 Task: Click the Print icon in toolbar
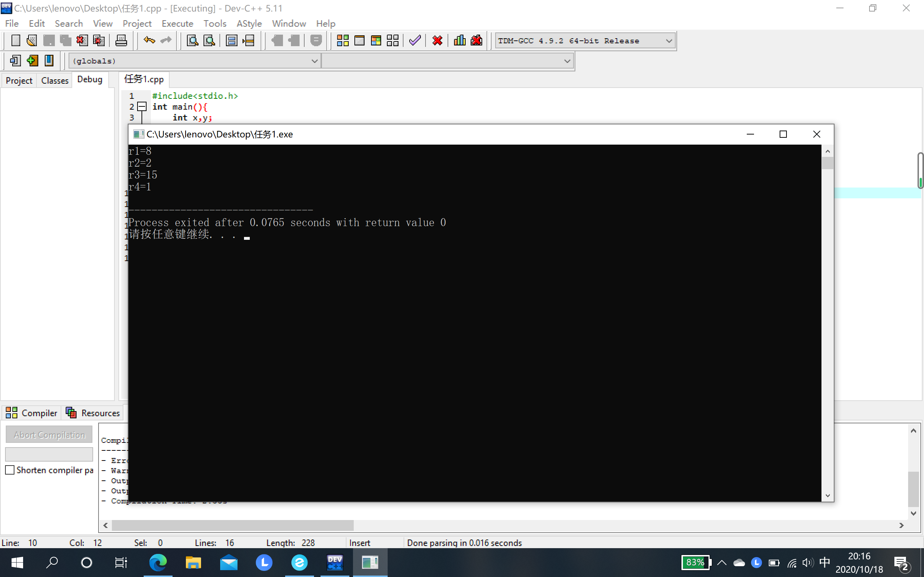click(121, 40)
